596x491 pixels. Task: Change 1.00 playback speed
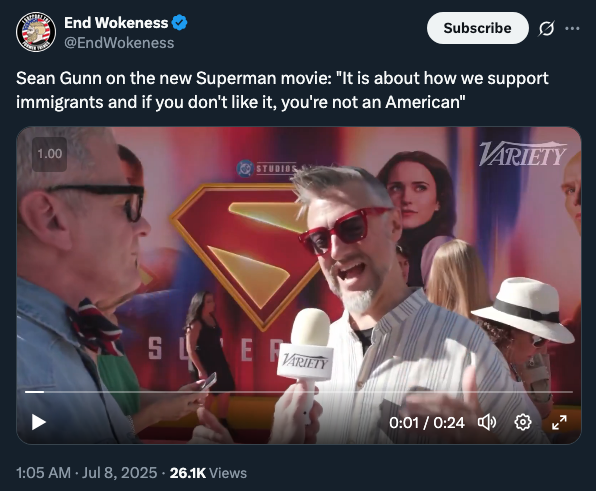[49, 154]
